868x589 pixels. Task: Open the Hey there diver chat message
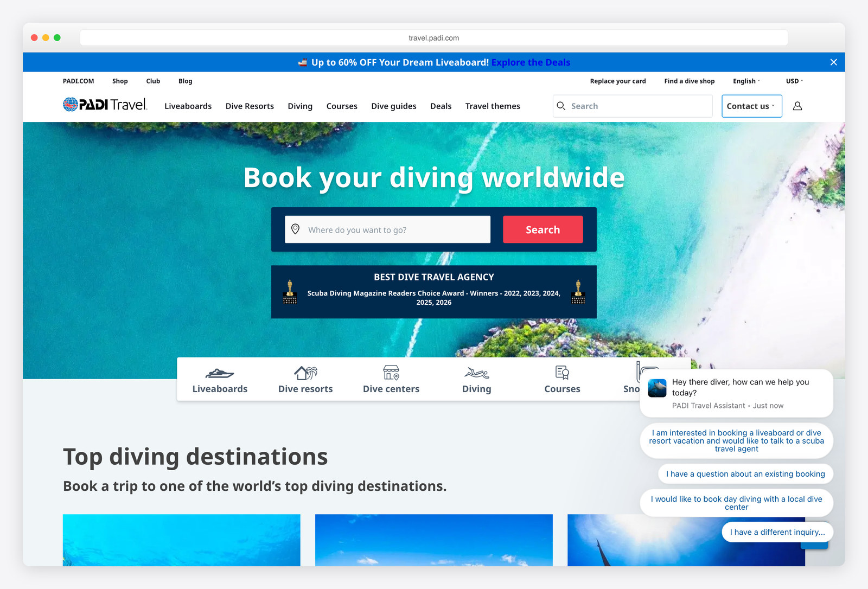point(736,393)
